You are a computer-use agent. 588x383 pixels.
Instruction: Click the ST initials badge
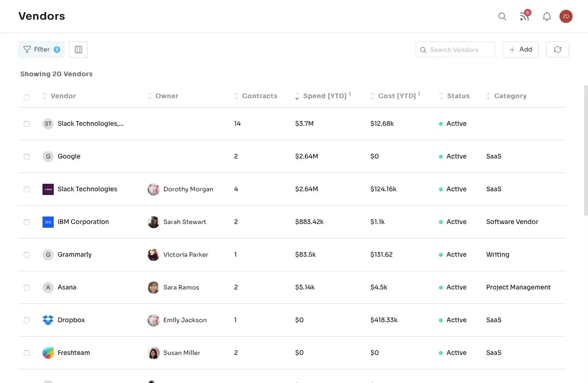(x=48, y=124)
